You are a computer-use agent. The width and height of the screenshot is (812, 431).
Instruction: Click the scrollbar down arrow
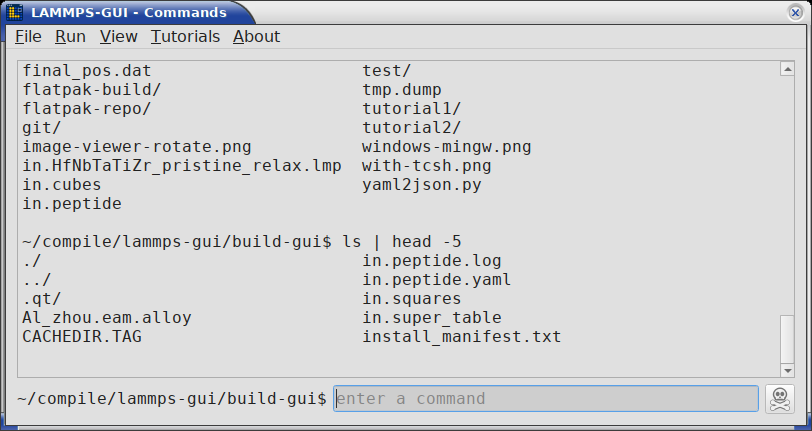[x=787, y=370]
